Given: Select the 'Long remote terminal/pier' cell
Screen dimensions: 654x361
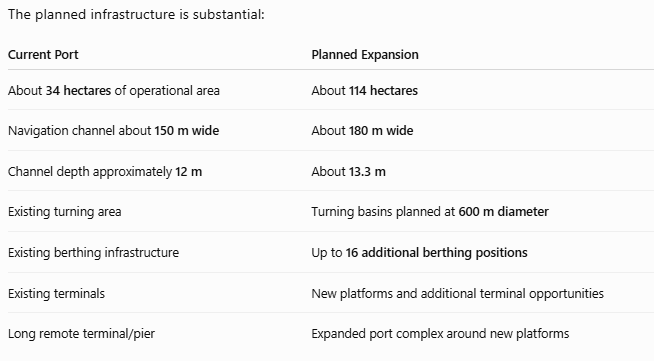Looking at the screenshot, I should [x=81, y=333].
